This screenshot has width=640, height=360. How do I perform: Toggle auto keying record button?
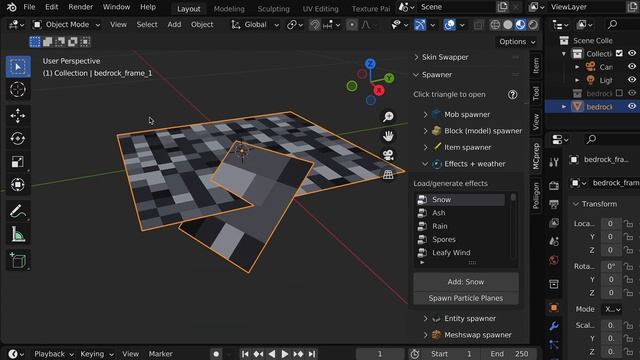(216, 354)
